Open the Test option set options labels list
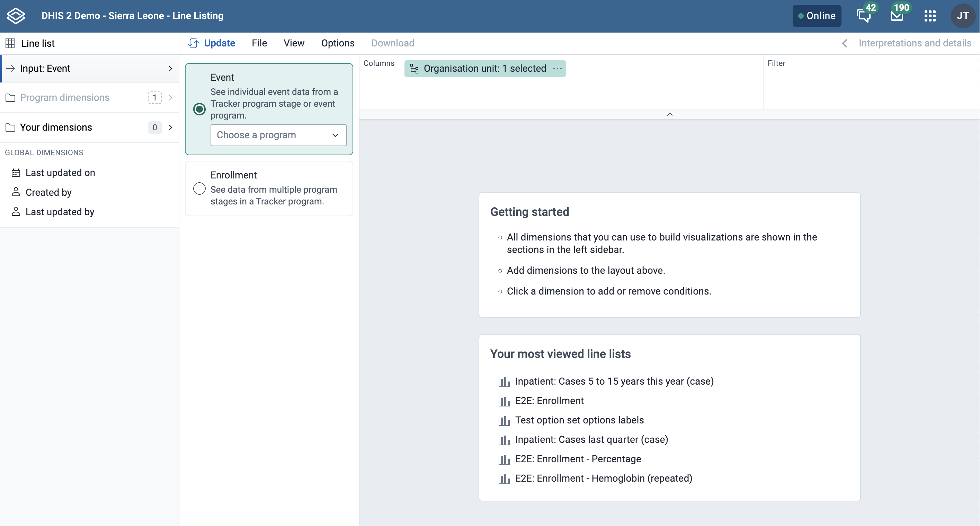 (579, 420)
